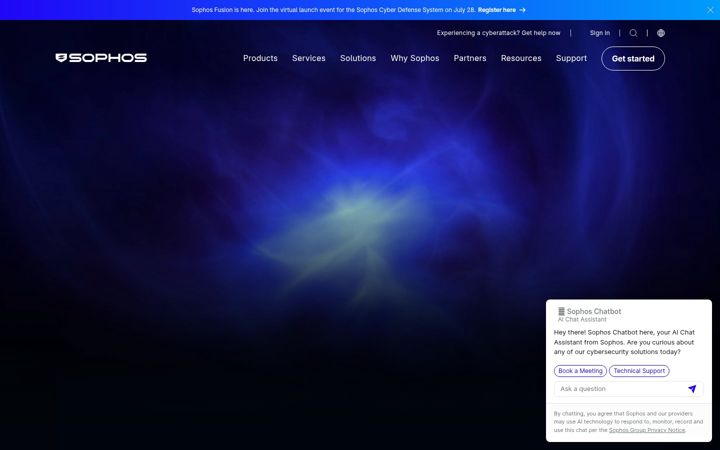Click the Sophos Chatbot title text
The image size is (720, 450).
coord(594,311)
